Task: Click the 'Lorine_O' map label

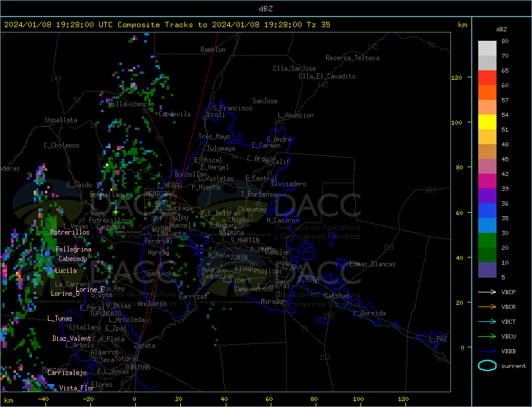Action: [65, 294]
